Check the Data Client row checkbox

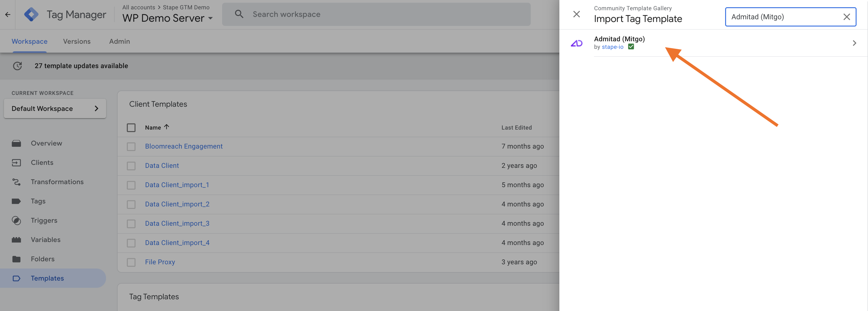131,166
